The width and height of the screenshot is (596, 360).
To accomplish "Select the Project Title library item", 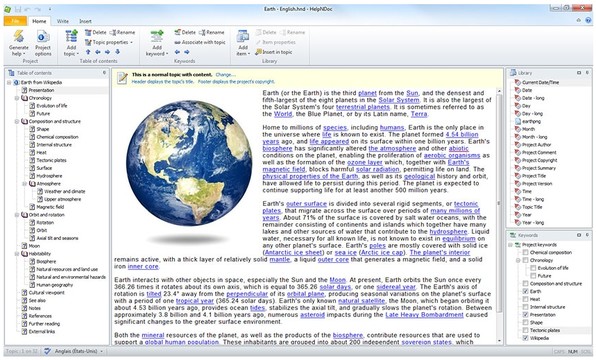I will point(534,176).
